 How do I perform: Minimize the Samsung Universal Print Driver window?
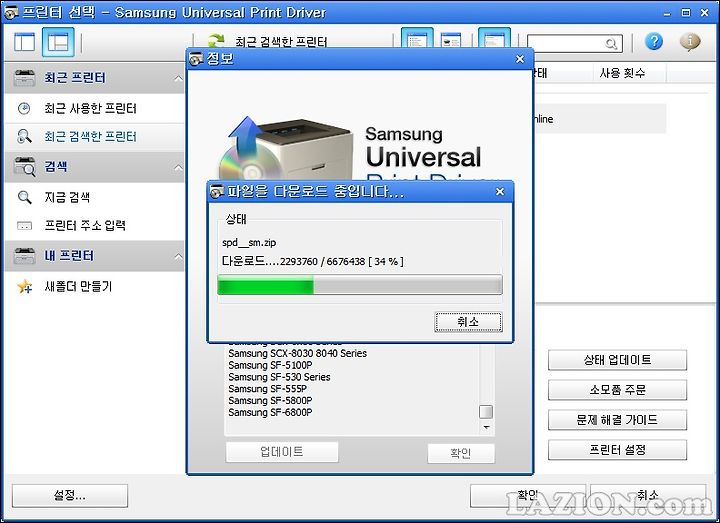pos(666,13)
